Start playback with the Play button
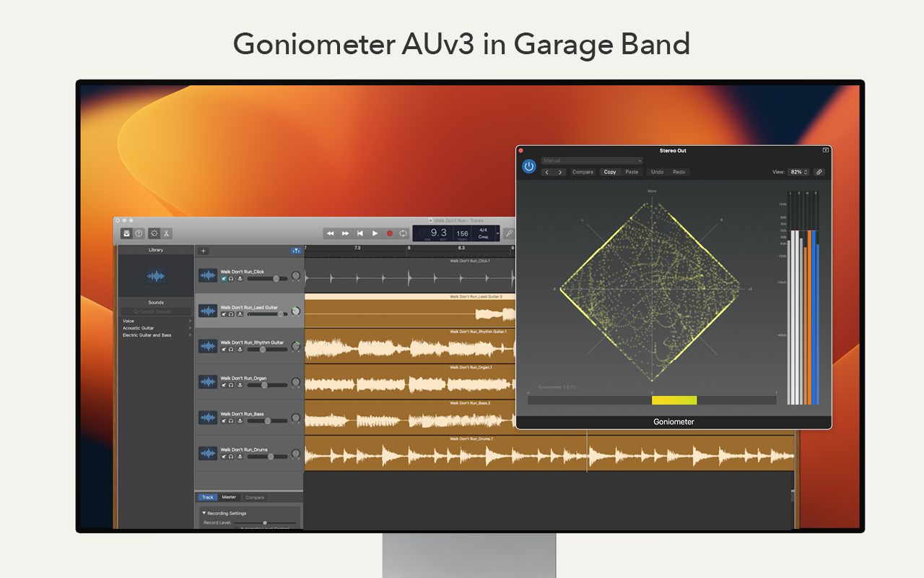 [375, 233]
